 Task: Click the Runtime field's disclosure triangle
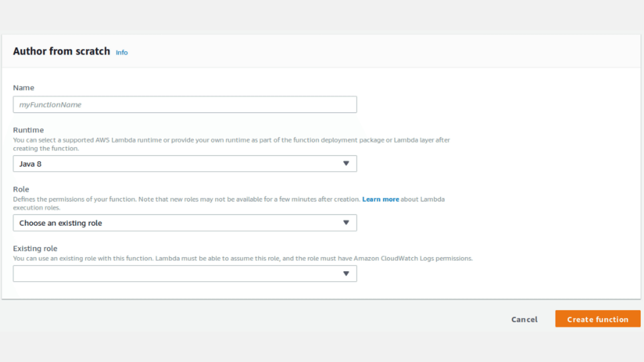pos(346,164)
